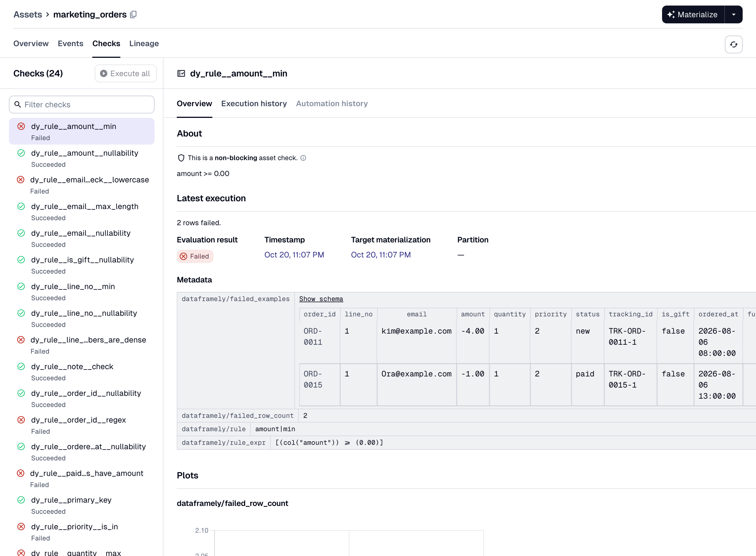Copy the marketing_orders asset key icon
Image resolution: width=756 pixels, height=556 pixels.
coord(133,14)
